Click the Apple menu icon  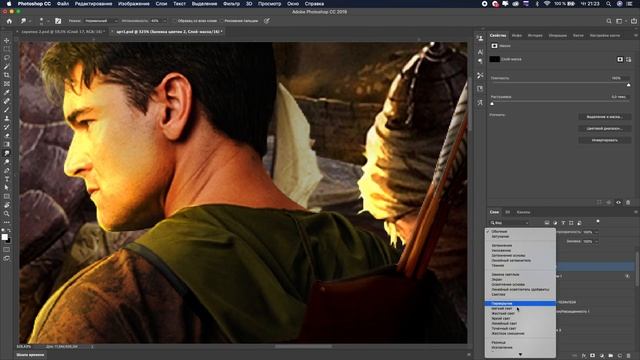[x=9, y=4]
